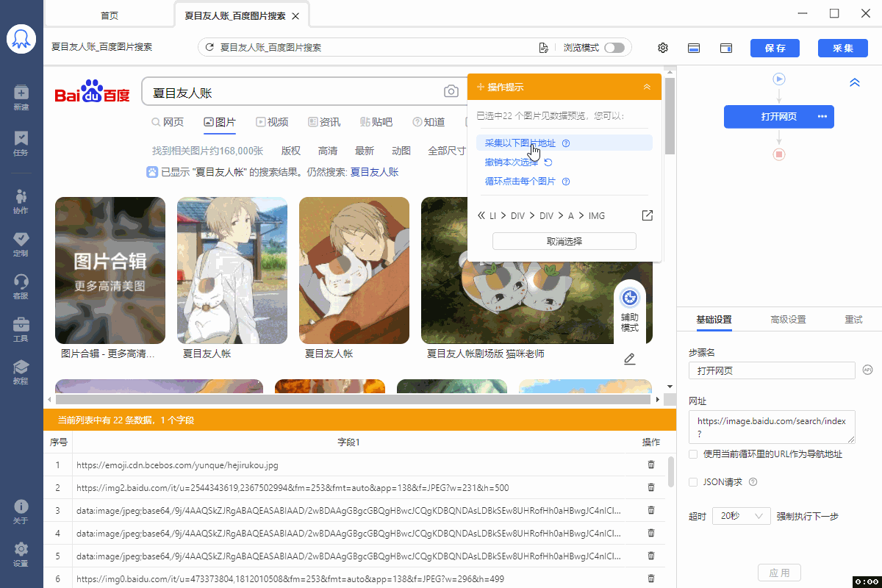Toggle the 浏览模式 browse mode switch
Viewport: 882px width, 588px height.
(614, 48)
